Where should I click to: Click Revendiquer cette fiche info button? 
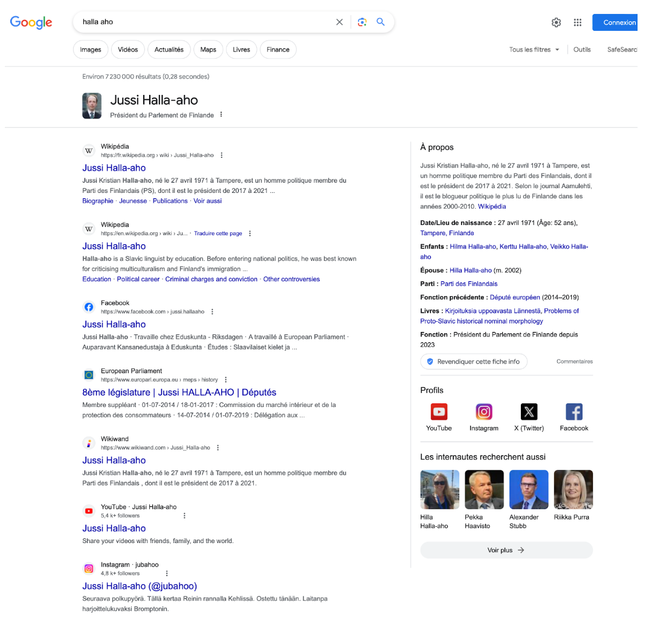click(x=474, y=362)
